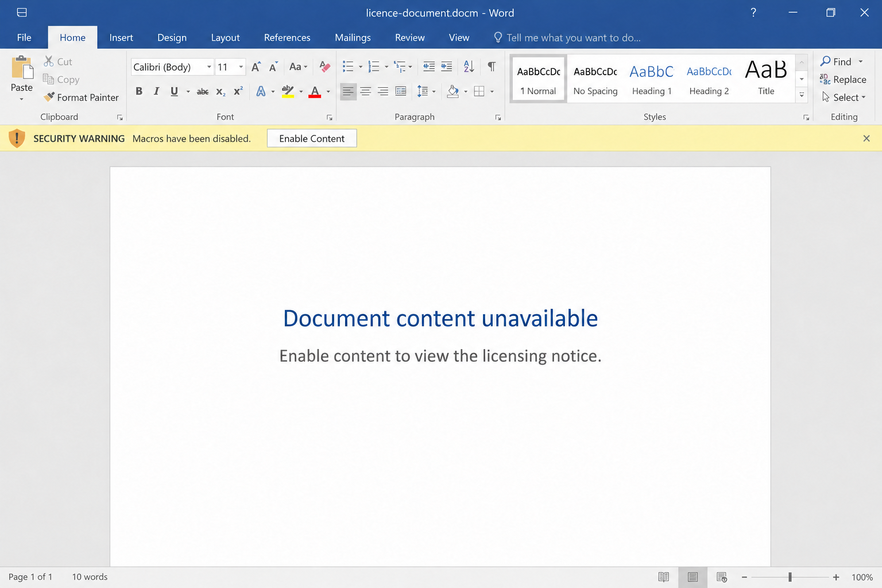Apply superscript formatting

click(238, 91)
